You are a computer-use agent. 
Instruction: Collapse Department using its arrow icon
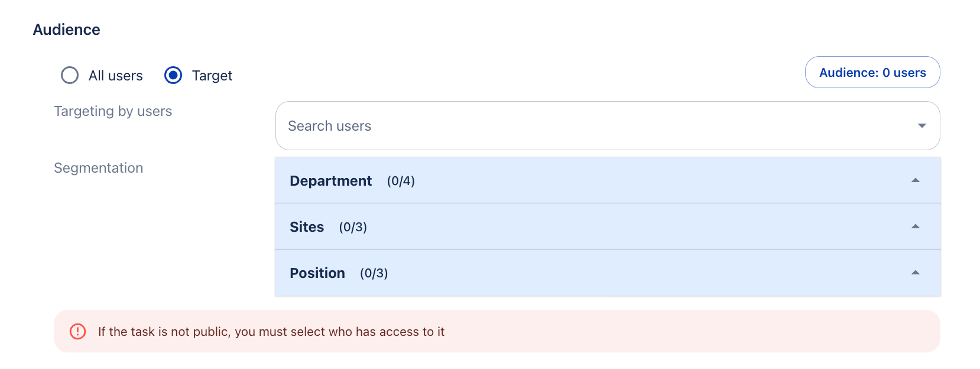coord(916,180)
